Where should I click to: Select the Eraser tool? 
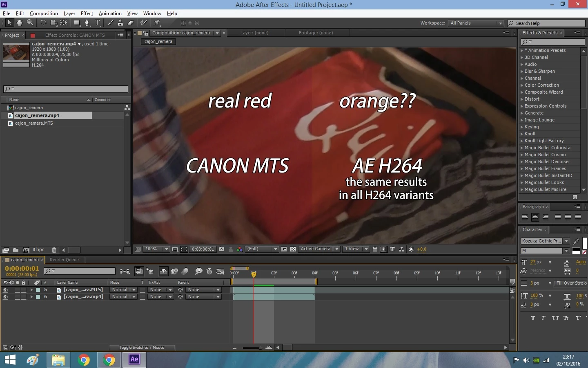[131, 23]
